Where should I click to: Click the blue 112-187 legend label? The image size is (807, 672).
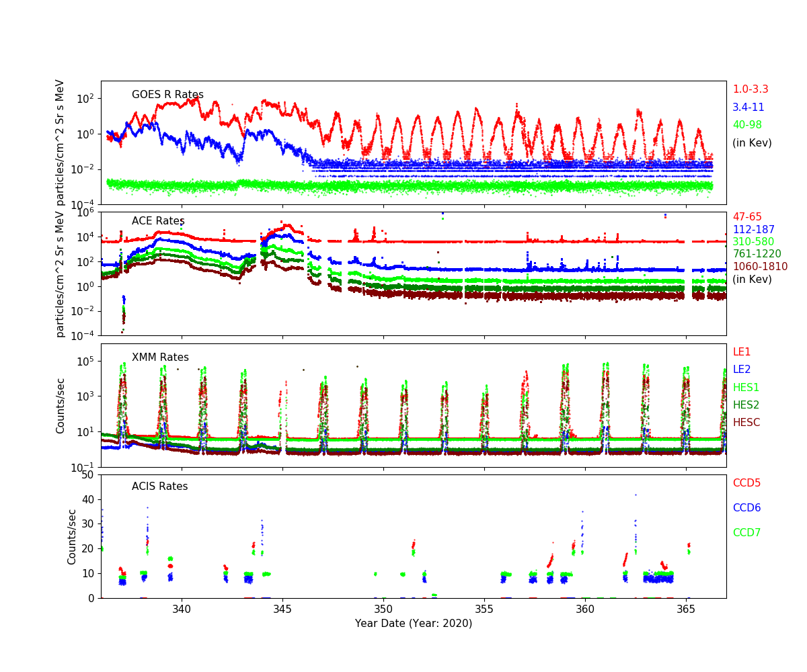pos(753,230)
